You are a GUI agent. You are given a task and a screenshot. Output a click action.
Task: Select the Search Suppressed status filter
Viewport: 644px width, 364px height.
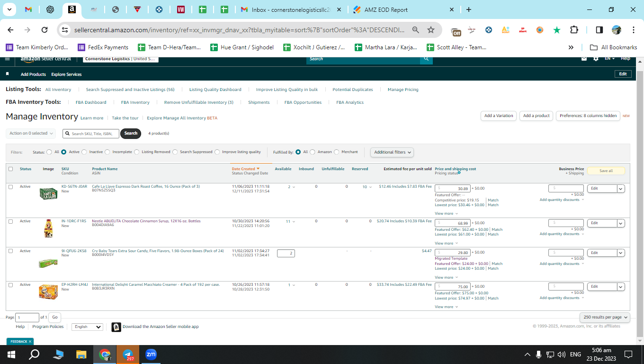(175, 152)
